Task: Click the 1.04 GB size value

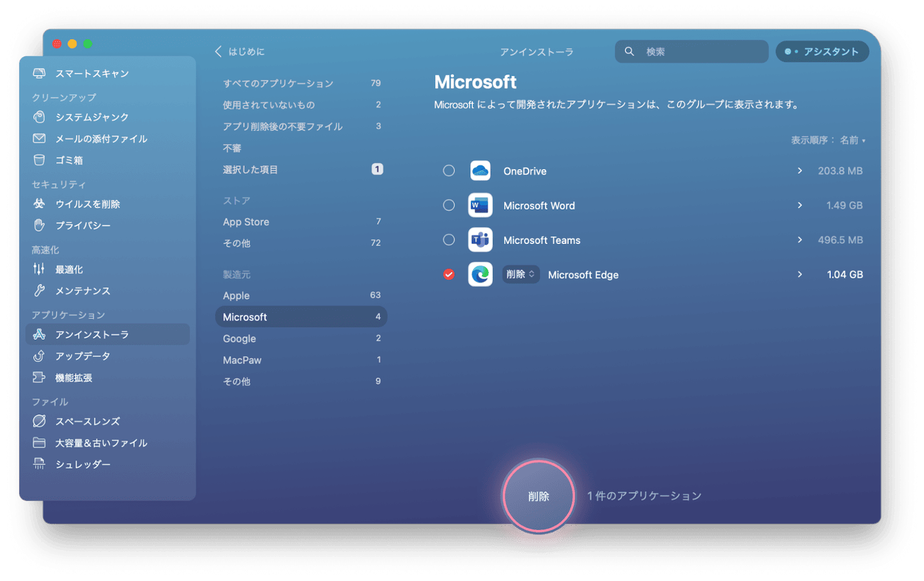Action: click(845, 274)
